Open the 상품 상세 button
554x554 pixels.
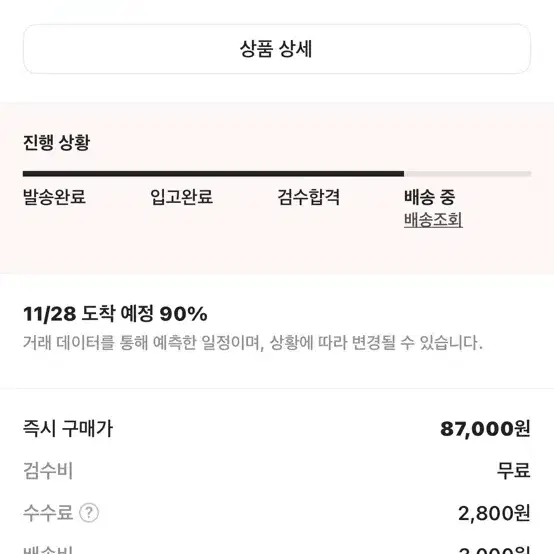(x=277, y=49)
